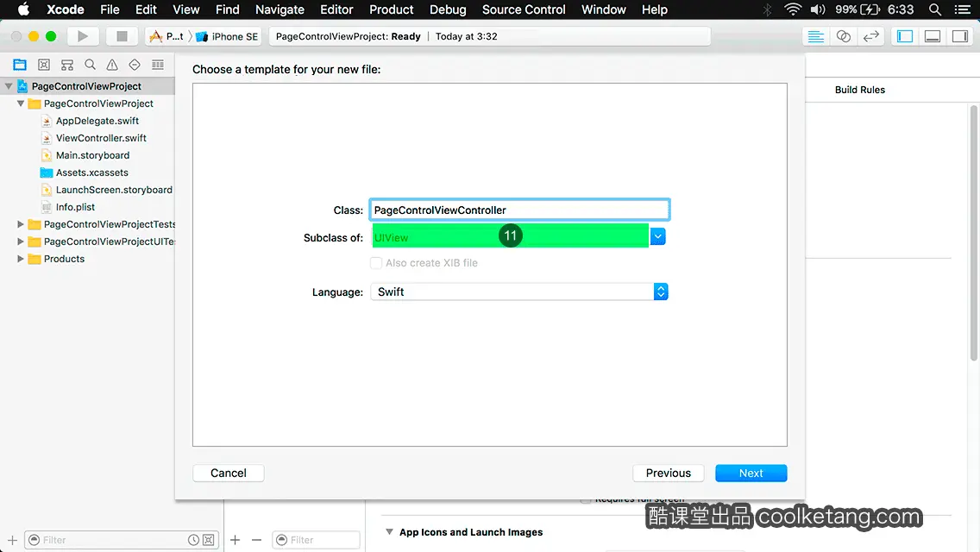
Task: Click the Subclass of UIView field
Action: pos(510,237)
